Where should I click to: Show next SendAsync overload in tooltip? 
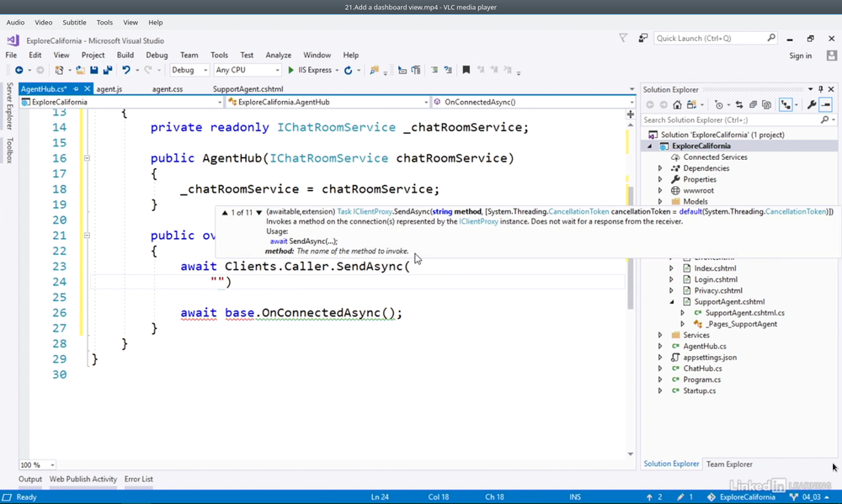click(258, 213)
